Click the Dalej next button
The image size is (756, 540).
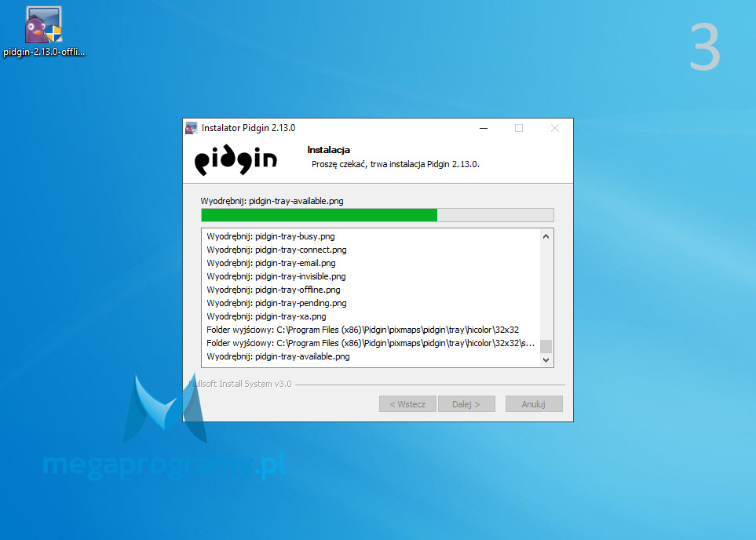[466, 404]
